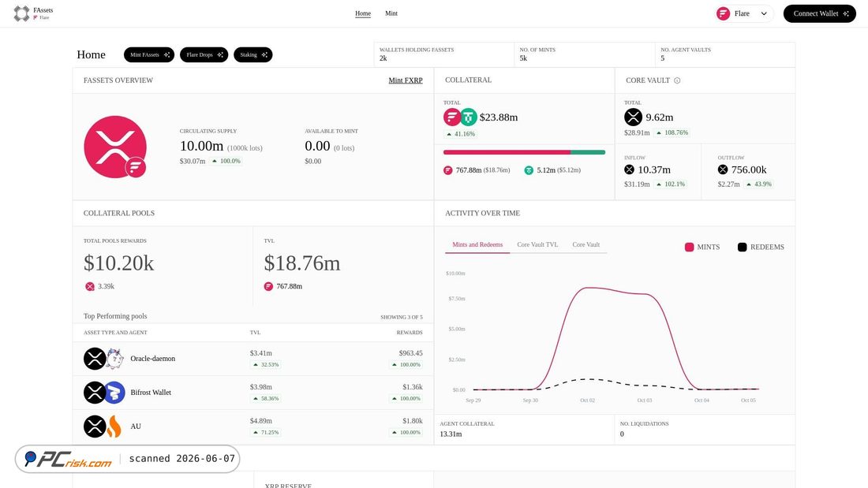Viewport: 868px width, 488px height.
Task: Click the $10.20k total pools rewards value
Action: point(118,263)
